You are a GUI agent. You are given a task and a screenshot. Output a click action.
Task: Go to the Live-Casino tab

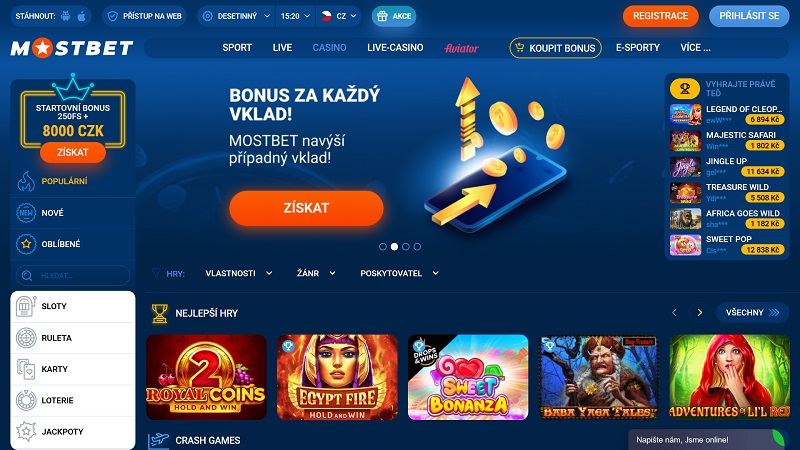pyautogui.click(x=395, y=47)
